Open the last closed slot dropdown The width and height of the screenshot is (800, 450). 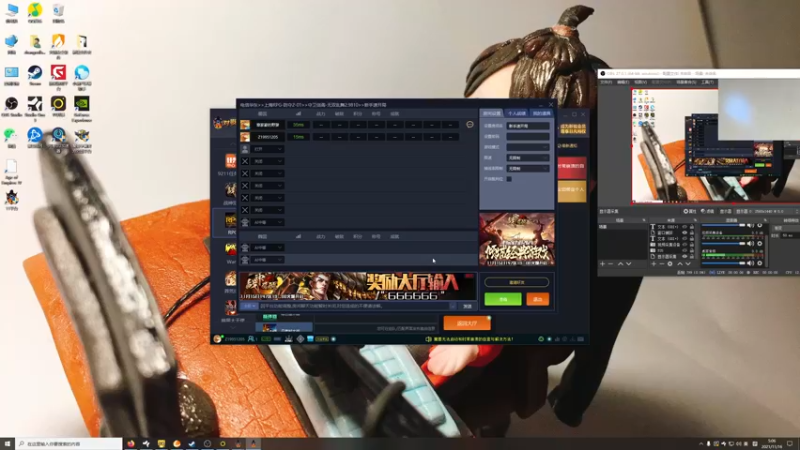pos(268,210)
